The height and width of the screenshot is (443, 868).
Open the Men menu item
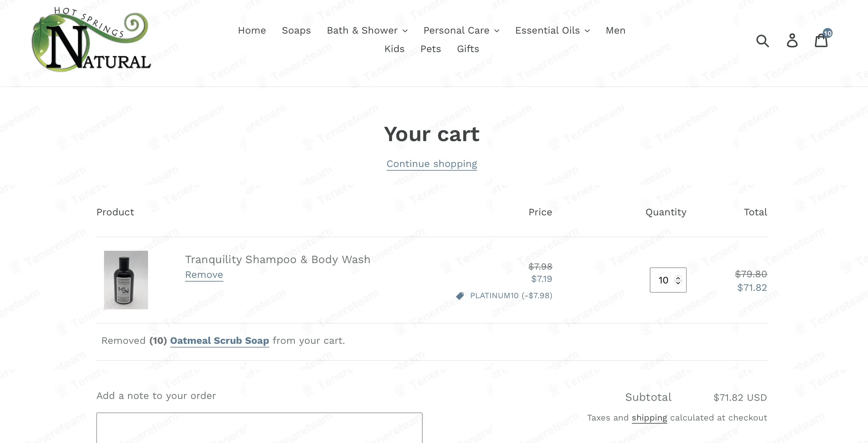pos(615,30)
